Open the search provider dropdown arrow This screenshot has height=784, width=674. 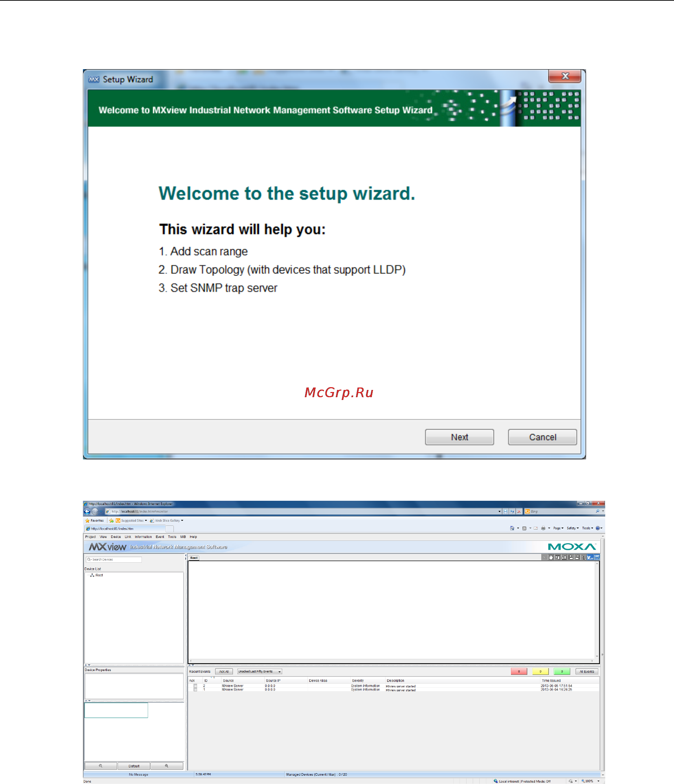[603, 511]
